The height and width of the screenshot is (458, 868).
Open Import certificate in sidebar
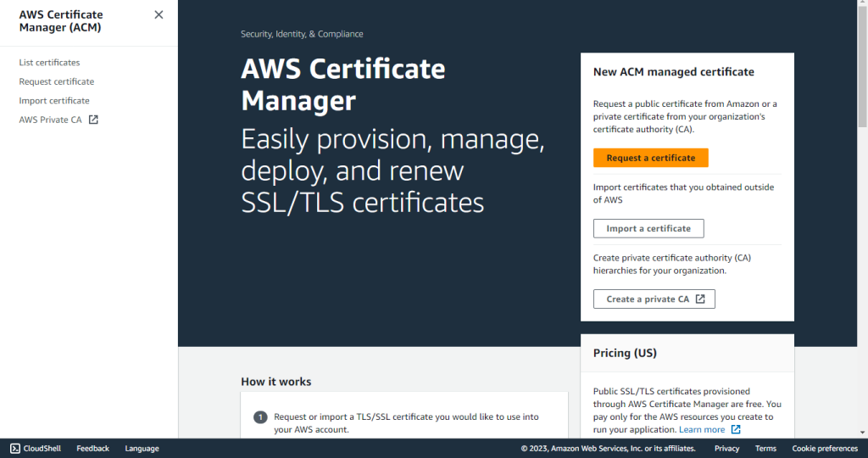pos(54,101)
